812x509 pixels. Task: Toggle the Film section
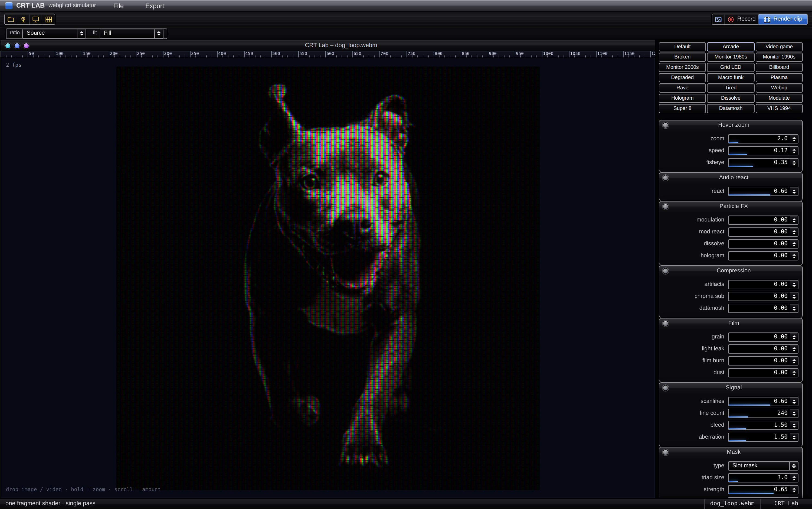(665, 324)
